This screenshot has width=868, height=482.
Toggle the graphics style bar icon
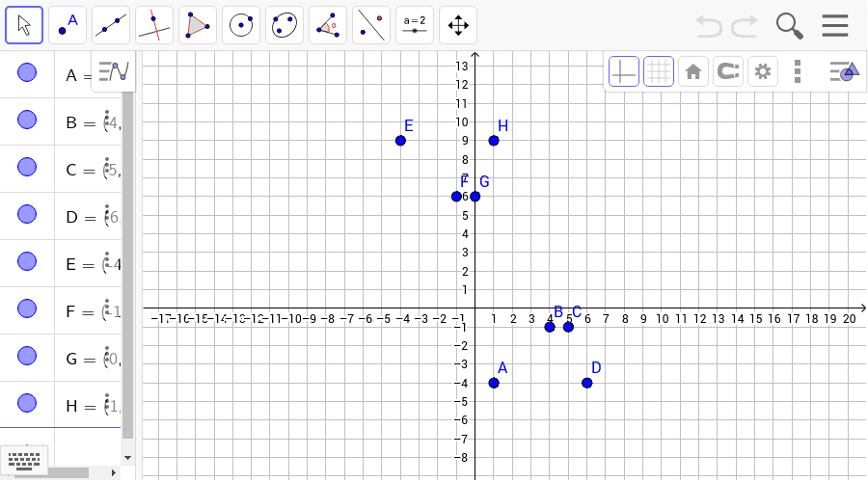[x=844, y=71]
